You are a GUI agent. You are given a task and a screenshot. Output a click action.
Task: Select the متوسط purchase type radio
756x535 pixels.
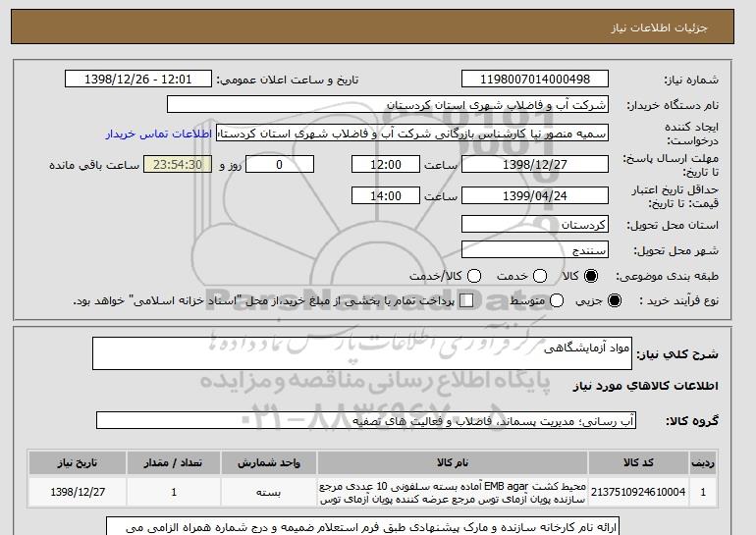pyautogui.click(x=557, y=300)
